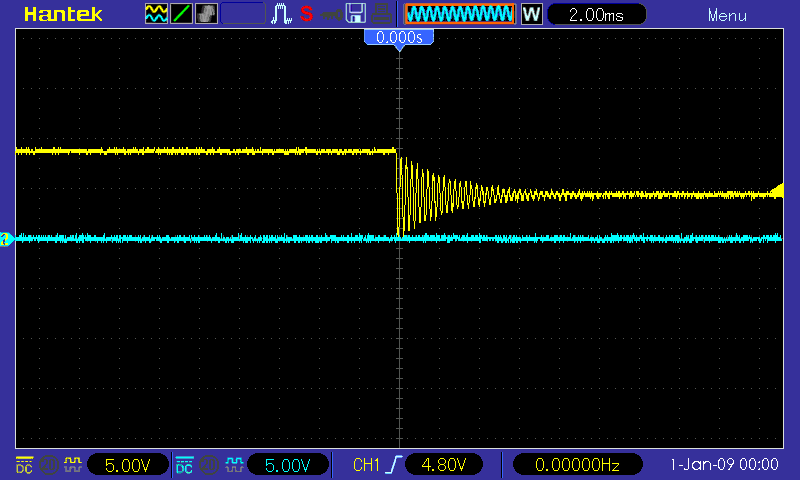Click the grayed printer icon
This screenshot has width=800, height=480.
coord(381,14)
